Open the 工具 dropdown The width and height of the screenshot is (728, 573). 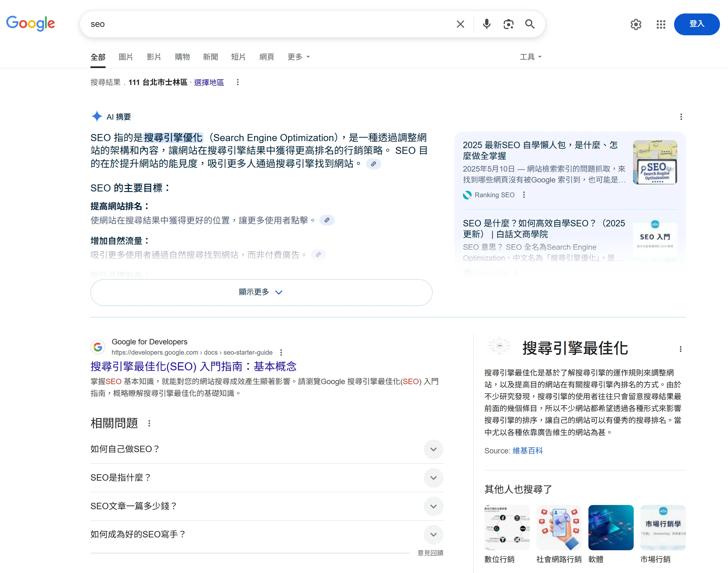530,57
